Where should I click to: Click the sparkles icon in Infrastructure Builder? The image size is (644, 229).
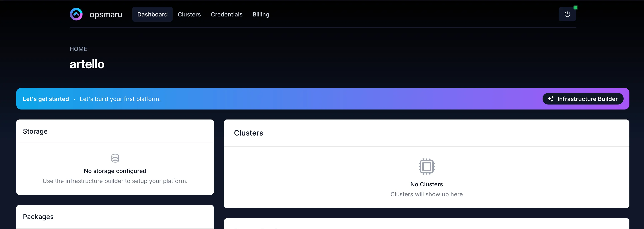[551, 99]
